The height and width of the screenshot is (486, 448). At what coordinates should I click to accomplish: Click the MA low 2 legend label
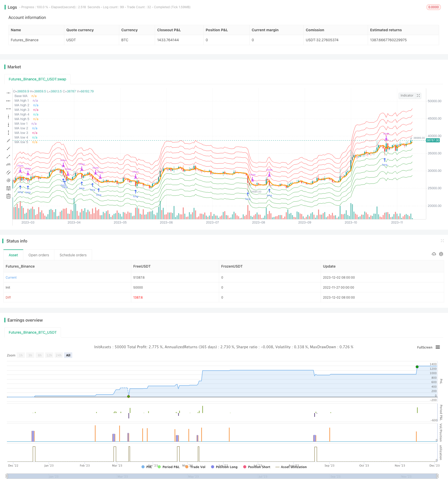(21, 128)
